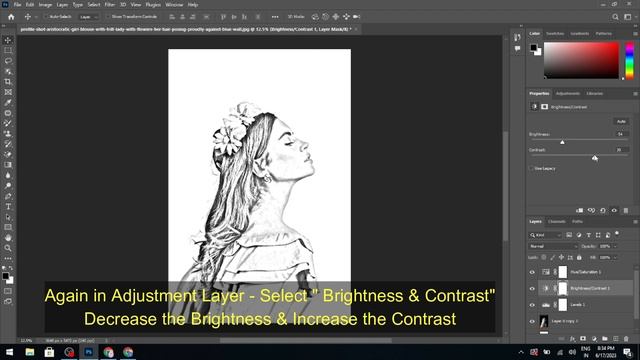Select the Lasso tool

point(8,61)
